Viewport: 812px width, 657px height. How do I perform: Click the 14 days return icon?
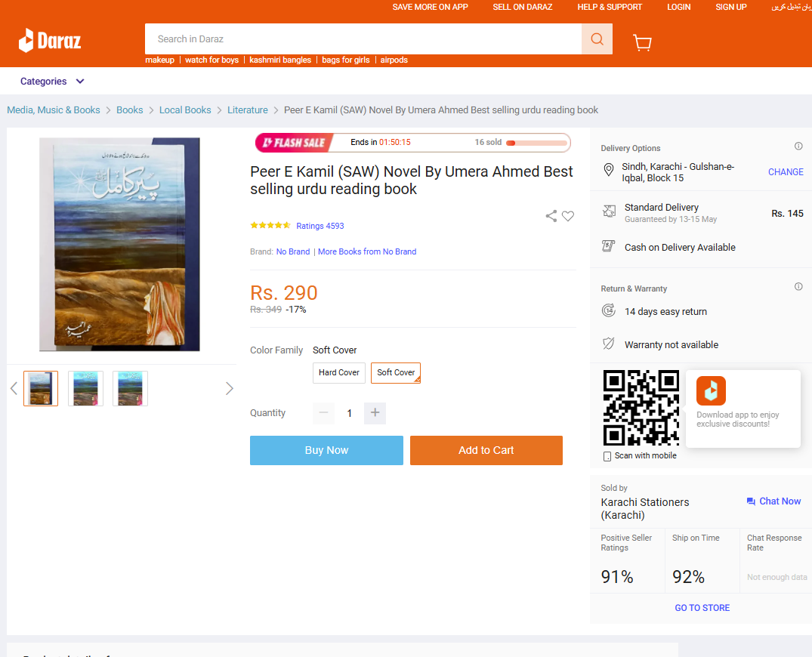(609, 310)
